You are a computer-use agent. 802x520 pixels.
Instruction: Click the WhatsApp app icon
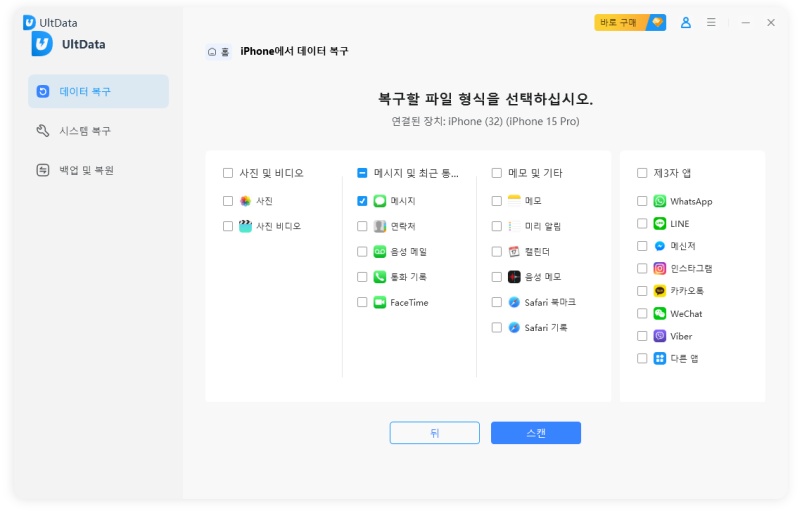pyautogui.click(x=660, y=201)
